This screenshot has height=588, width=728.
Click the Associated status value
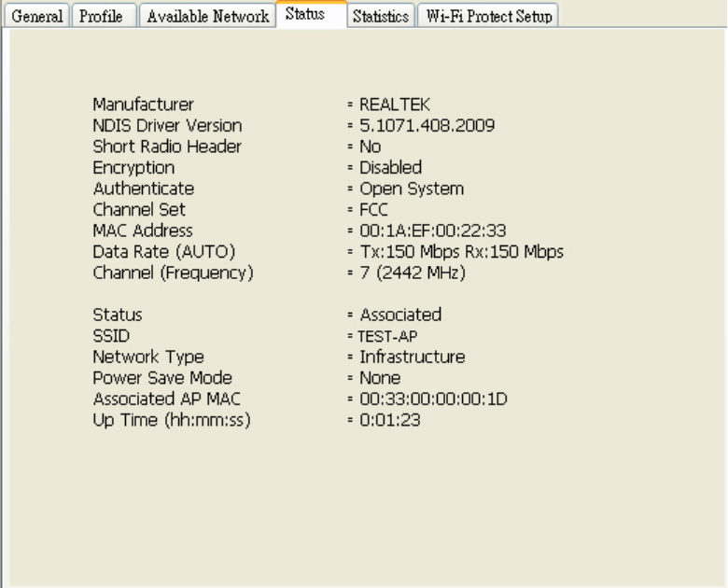[400, 315]
